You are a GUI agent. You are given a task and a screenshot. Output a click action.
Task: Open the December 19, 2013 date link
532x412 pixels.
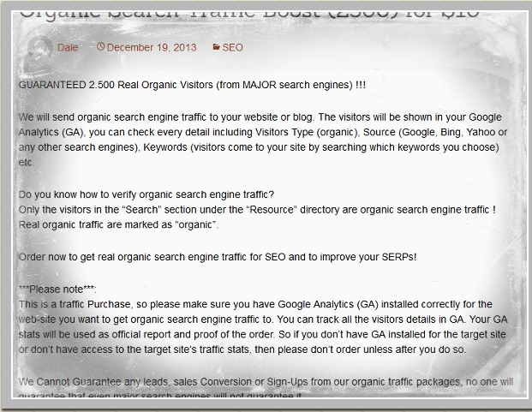click(x=151, y=47)
